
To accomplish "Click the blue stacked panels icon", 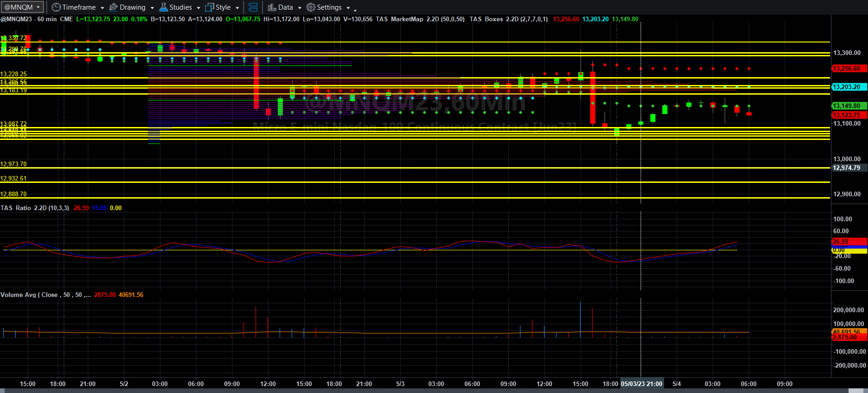I will pos(253,7).
